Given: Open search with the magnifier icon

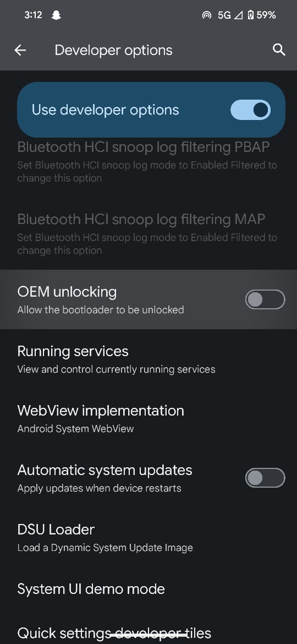Looking at the screenshot, I should (x=279, y=50).
